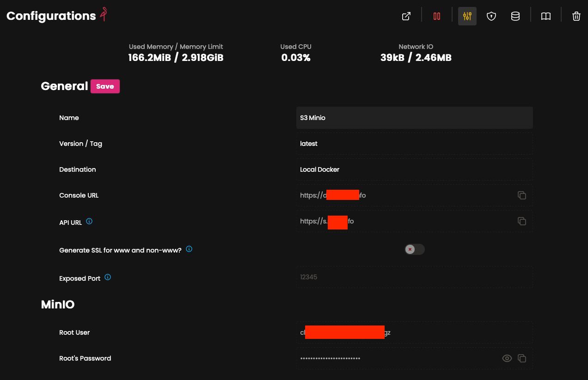
Task: Click the Network IO label
Action: [416, 47]
